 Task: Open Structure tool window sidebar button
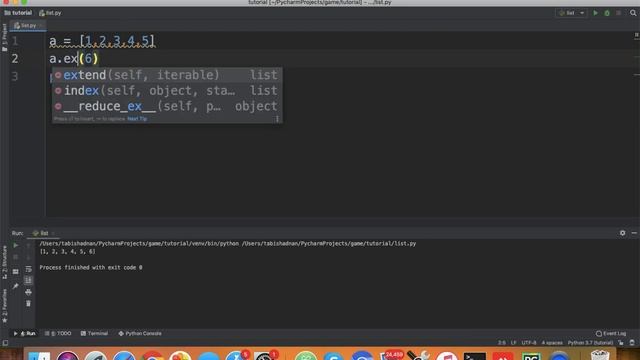coord(4,262)
